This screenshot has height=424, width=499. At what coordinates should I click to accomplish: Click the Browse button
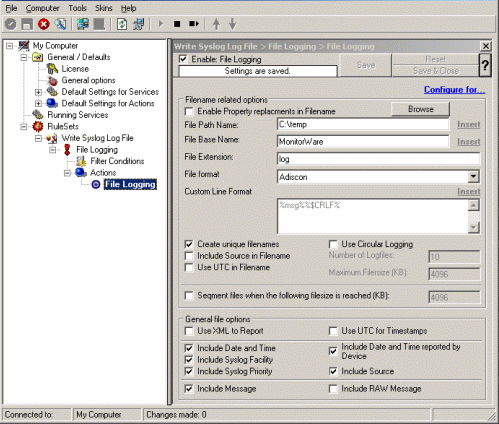[x=421, y=109]
